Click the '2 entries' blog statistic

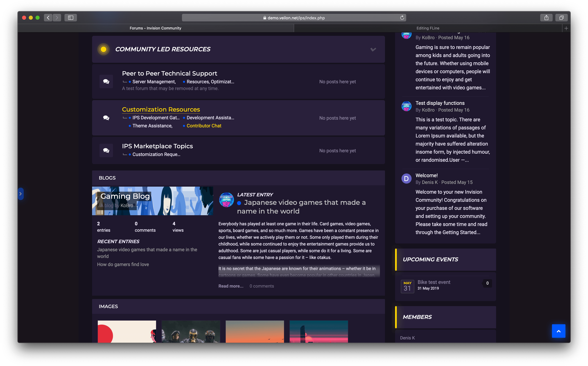pos(104,227)
